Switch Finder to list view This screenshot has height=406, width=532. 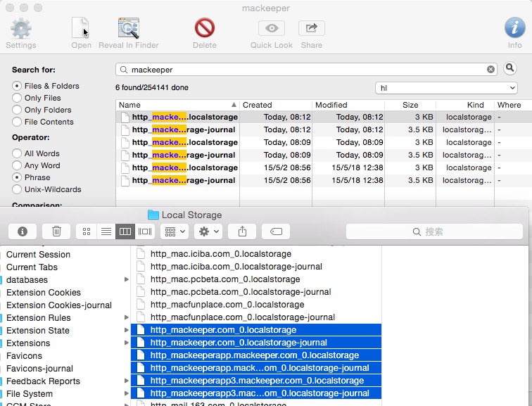point(106,231)
